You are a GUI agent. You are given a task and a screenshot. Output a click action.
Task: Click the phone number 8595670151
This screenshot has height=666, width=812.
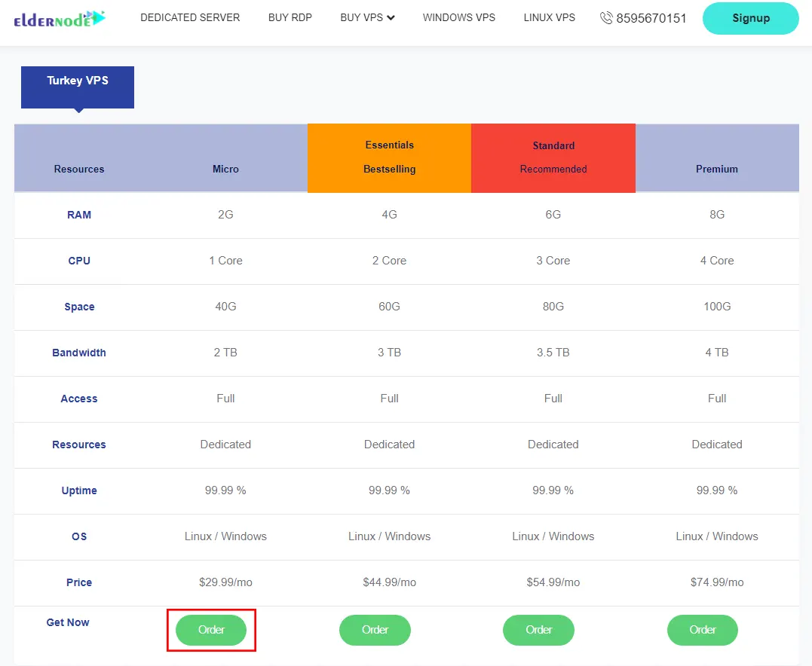tap(651, 18)
